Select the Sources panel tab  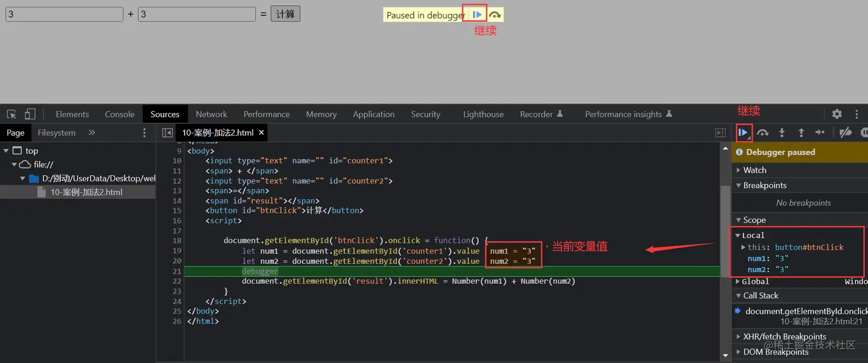(165, 114)
